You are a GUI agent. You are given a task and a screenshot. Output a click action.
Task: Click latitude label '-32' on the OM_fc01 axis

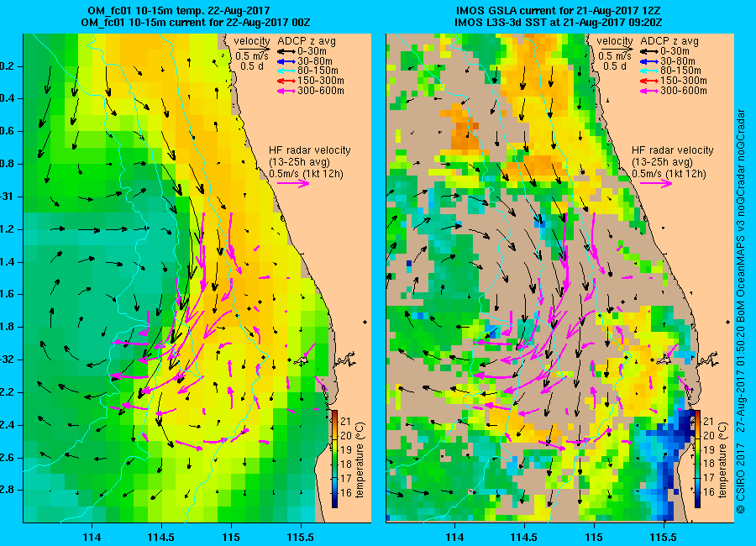coord(8,360)
